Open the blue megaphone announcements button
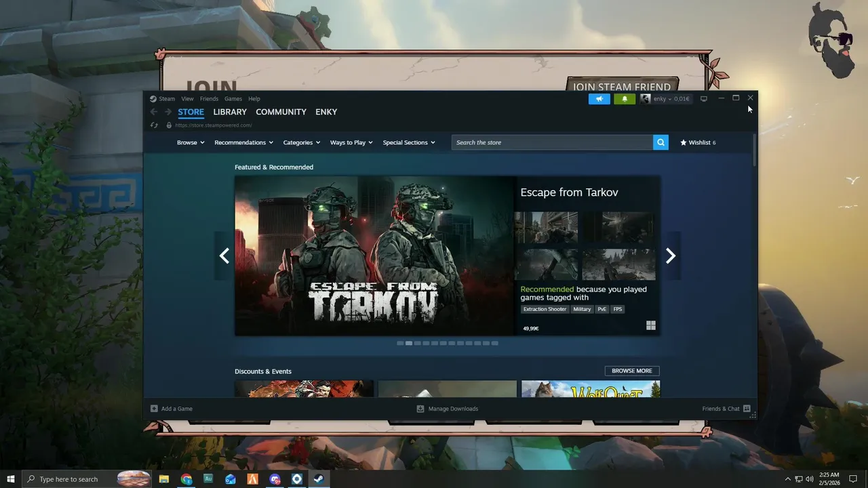 [x=599, y=99]
